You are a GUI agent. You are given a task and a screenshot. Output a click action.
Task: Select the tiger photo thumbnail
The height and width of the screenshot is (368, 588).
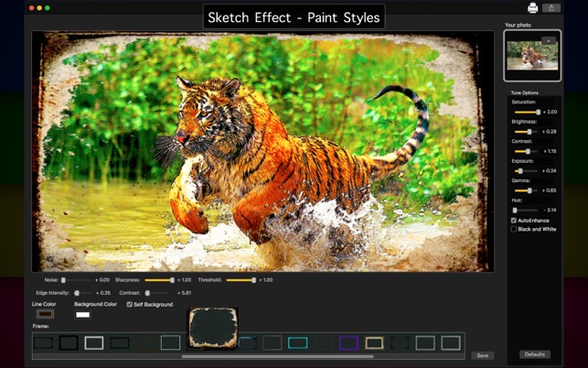point(532,56)
